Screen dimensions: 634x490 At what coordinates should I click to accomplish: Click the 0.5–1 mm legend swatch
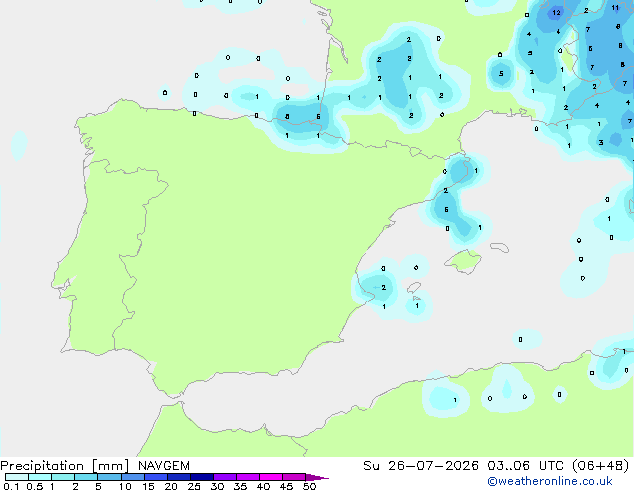click(40, 477)
